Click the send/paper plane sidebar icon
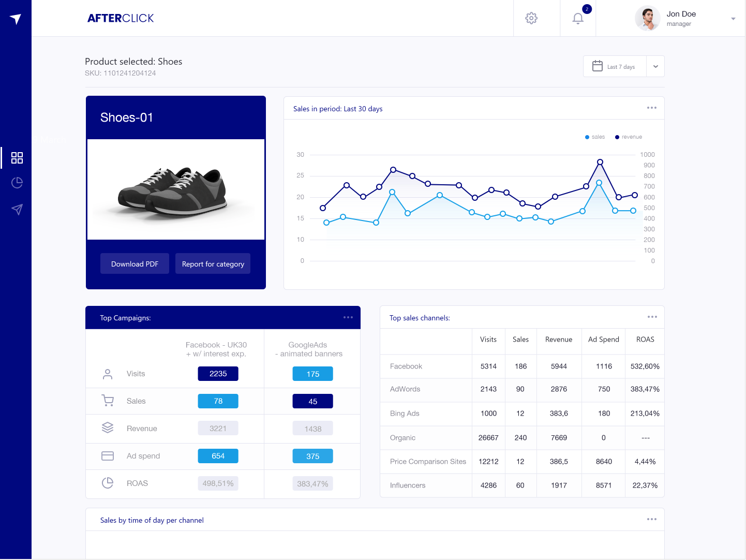 click(17, 210)
